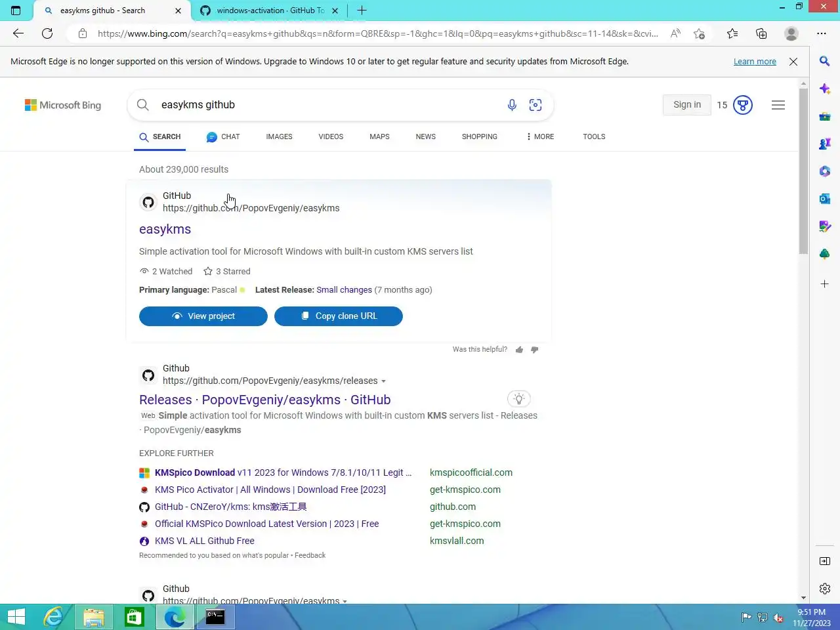Open Internet Explorer from taskbar

tap(53, 617)
